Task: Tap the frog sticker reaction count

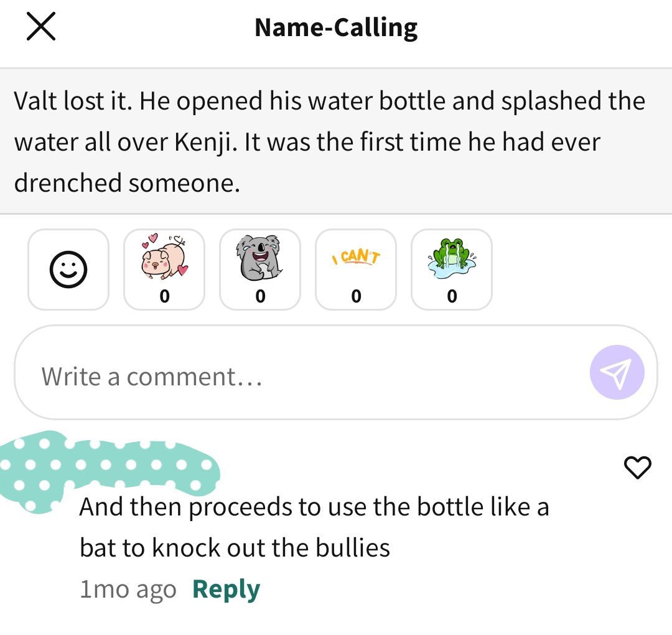Action: (x=452, y=296)
